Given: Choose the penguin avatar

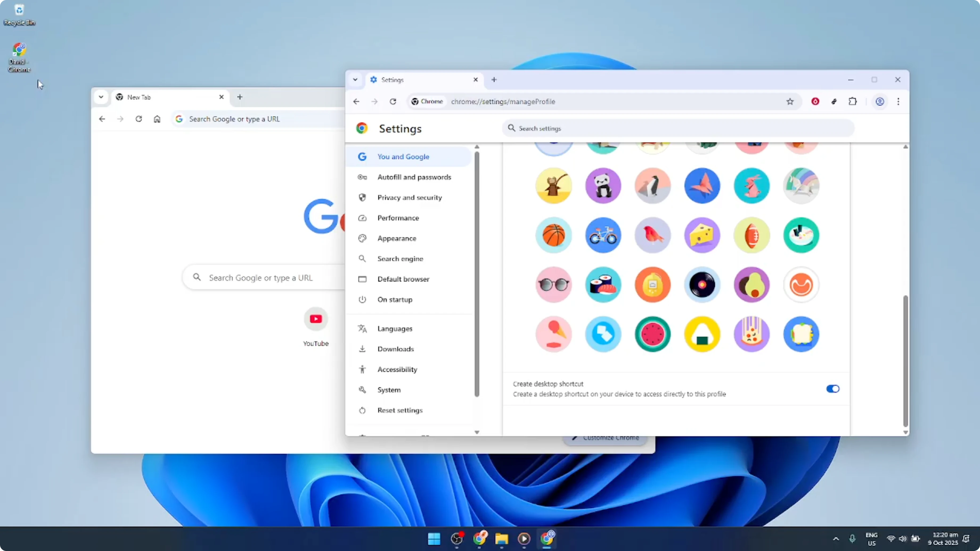Looking at the screenshot, I should pyautogui.click(x=653, y=186).
